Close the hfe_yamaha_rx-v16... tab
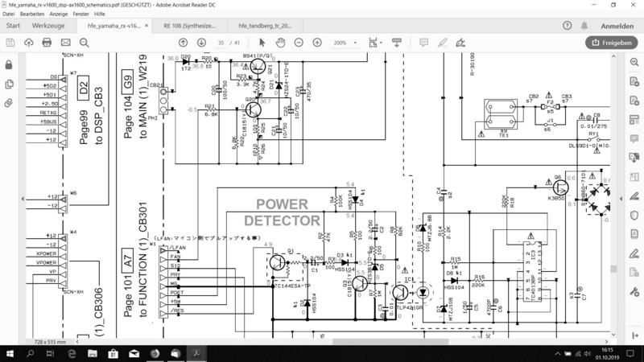This screenshot has height=362, width=644. click(x=147, y=26)
